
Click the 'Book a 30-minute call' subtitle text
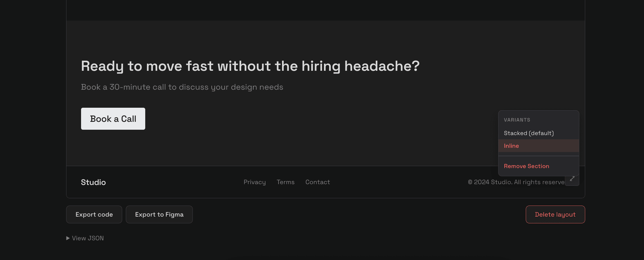[182, 87]
